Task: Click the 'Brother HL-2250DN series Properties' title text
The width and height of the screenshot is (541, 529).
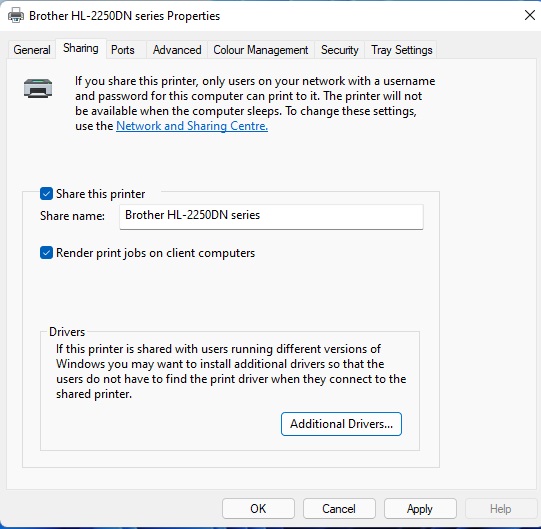Action: [125, 16]
